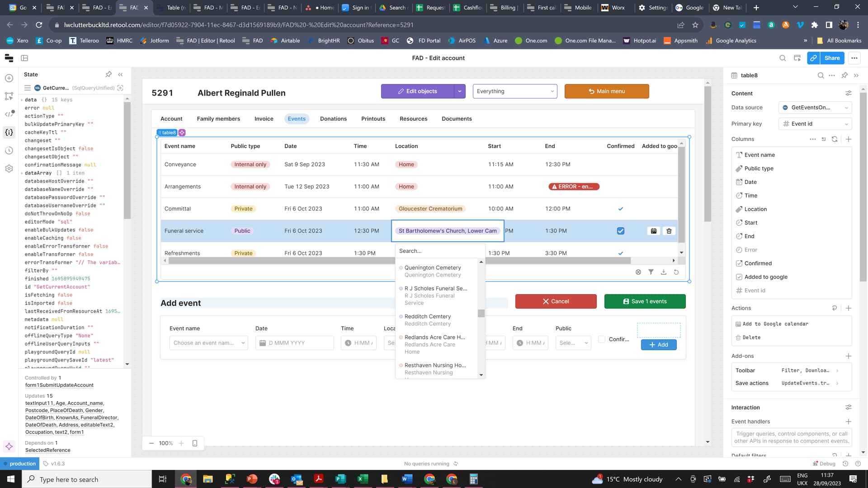Image resolution: width=868 pixels, height=488 pixels.
Task: Add a new column with Columns plus icon
Action: point(849,139)
